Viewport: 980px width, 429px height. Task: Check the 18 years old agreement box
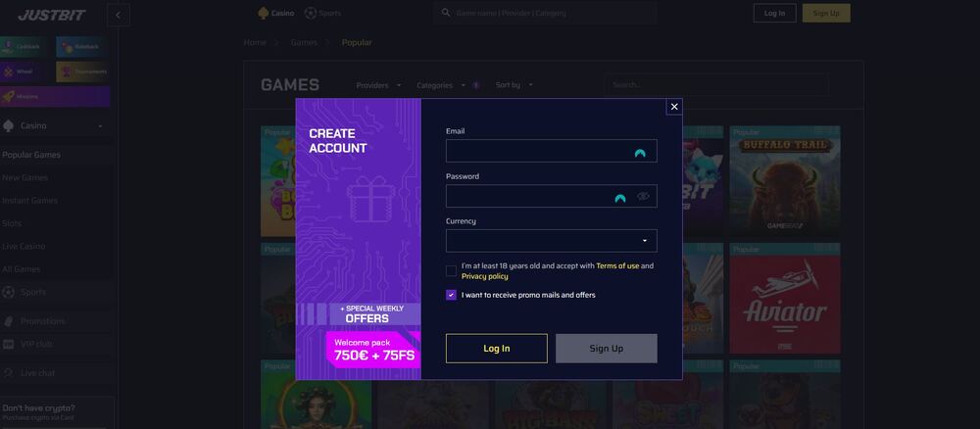[451, 271]
